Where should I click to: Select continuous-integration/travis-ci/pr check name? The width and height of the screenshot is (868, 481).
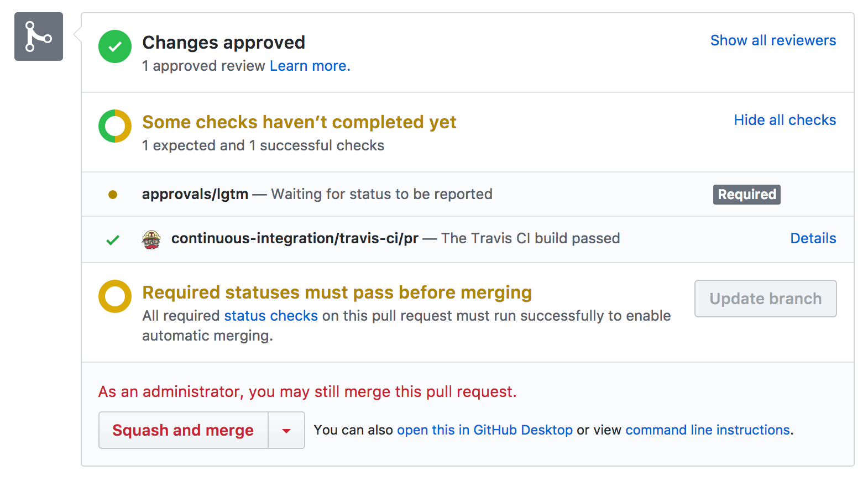point(295,238)
